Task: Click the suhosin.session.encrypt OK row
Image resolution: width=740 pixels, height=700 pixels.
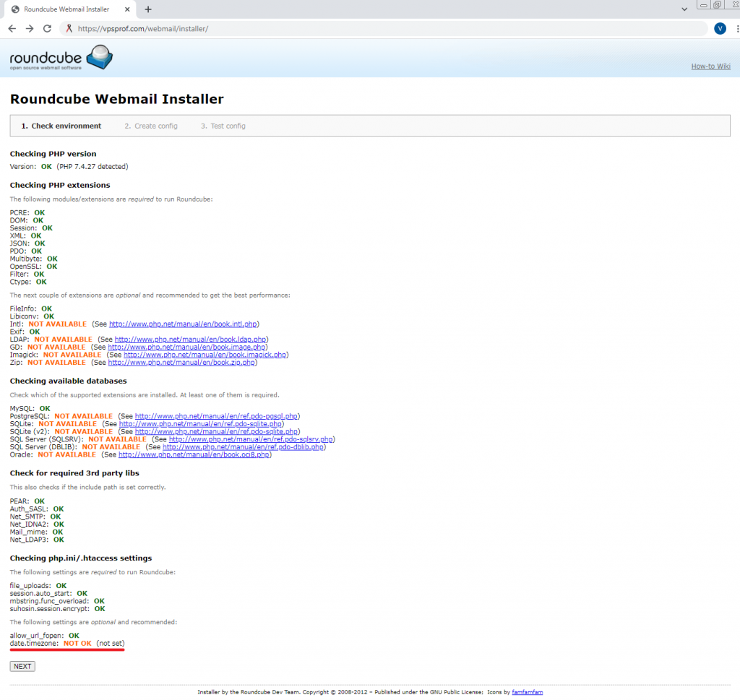Action: 58,609
